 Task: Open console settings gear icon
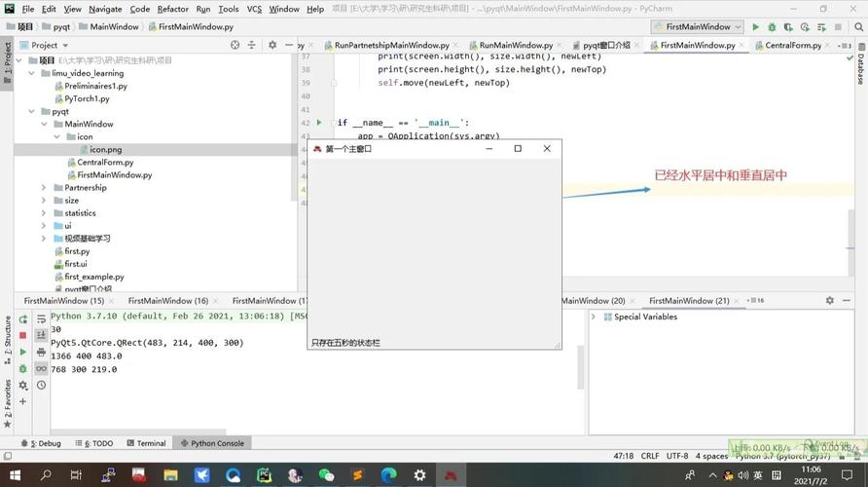(23, 385)
